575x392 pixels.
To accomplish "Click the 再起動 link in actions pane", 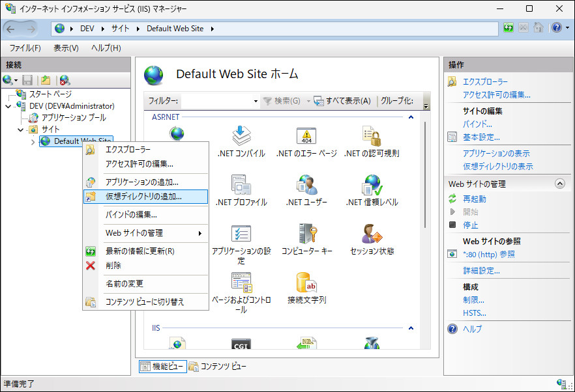I will pyautogui.click(x=474, y=199).
